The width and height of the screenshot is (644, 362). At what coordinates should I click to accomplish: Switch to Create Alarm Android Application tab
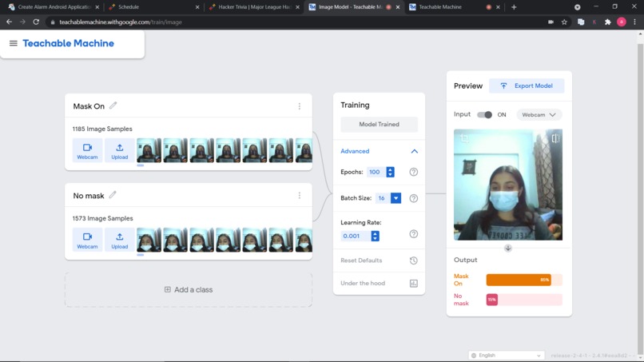coord(54,7)
